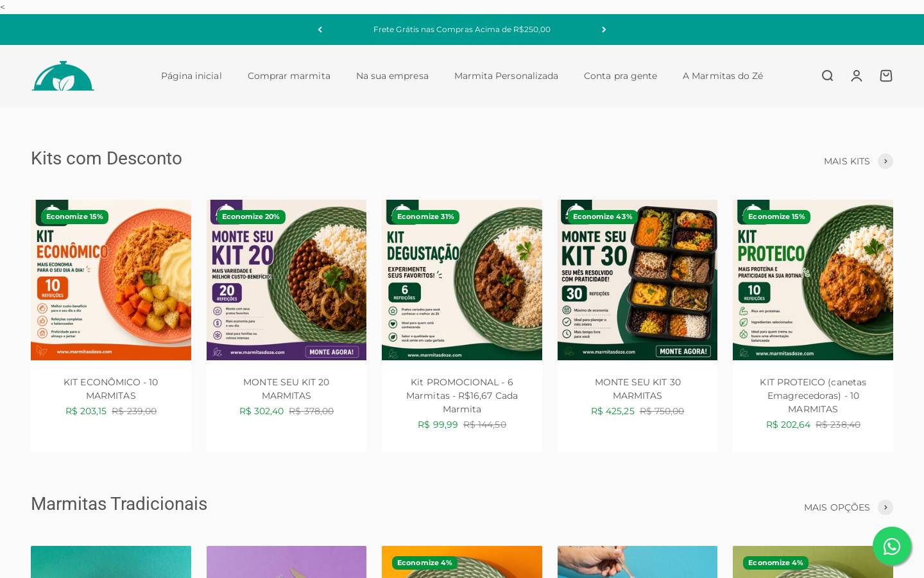Click the price R$ 425,25
This screenshot has height=578, width=924.
(613, 411)
